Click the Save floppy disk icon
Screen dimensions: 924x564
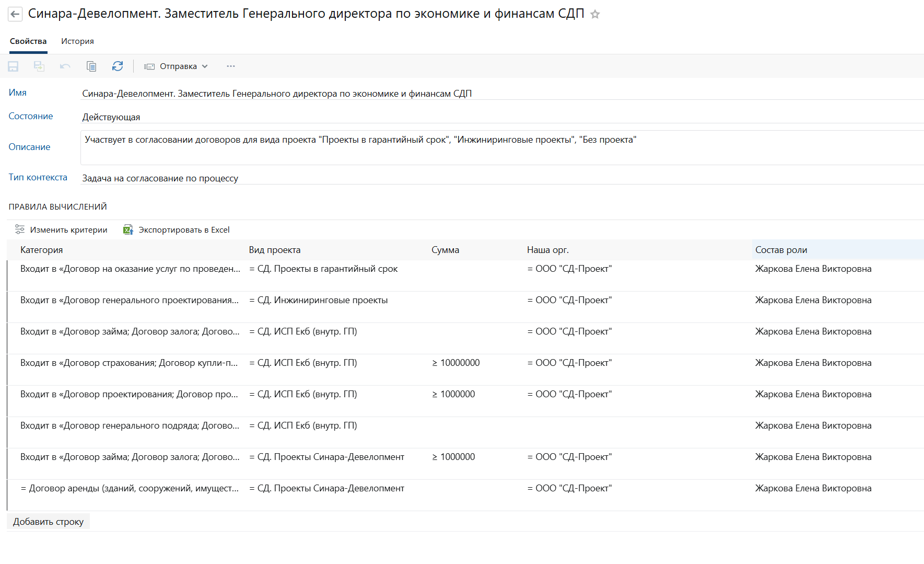[x=13, y=66]
